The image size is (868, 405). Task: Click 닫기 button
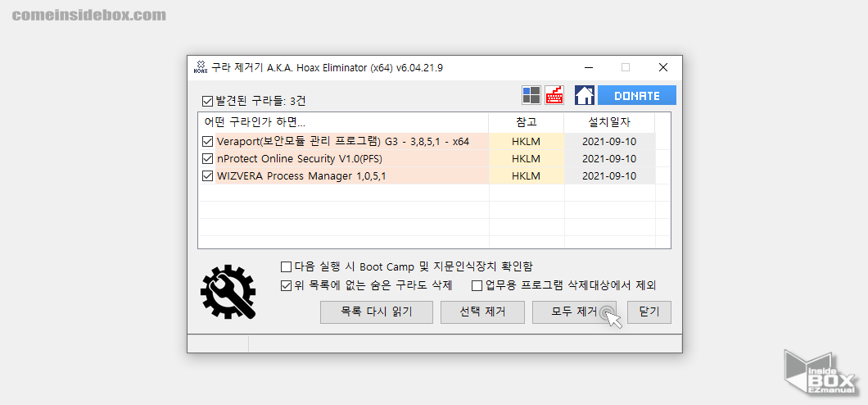pos(649,312)
